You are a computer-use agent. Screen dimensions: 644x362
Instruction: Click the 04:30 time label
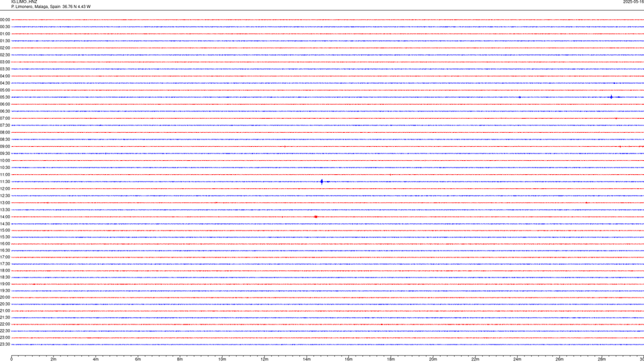pyautogui.click(x=5, y=83)
